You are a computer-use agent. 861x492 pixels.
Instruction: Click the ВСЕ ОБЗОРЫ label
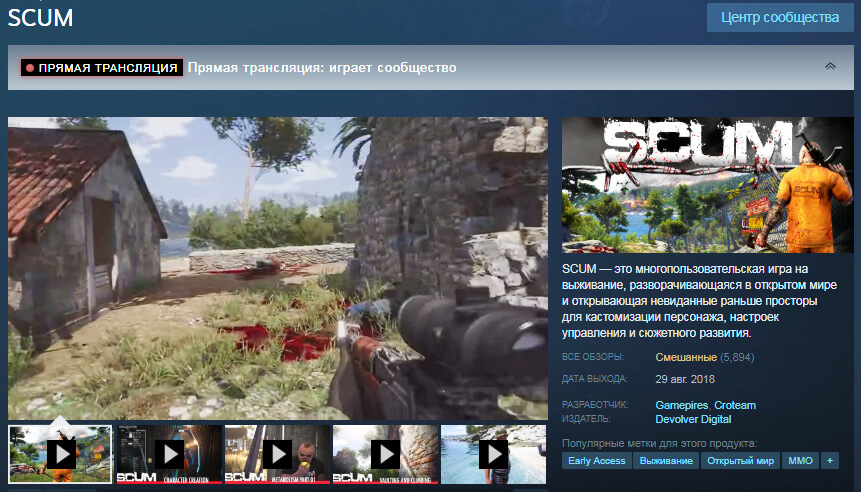point(593,357)
